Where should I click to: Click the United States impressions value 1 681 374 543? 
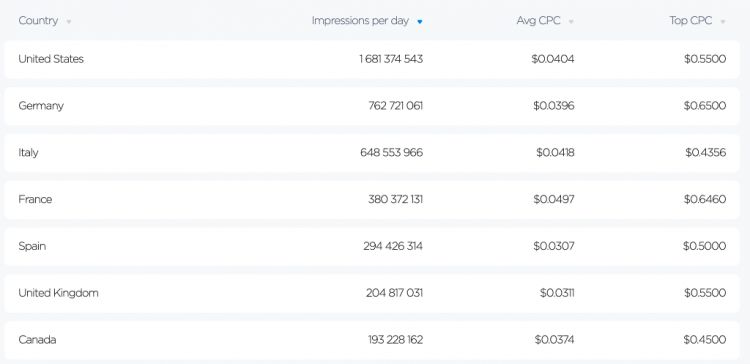click(x=391, y=59)
